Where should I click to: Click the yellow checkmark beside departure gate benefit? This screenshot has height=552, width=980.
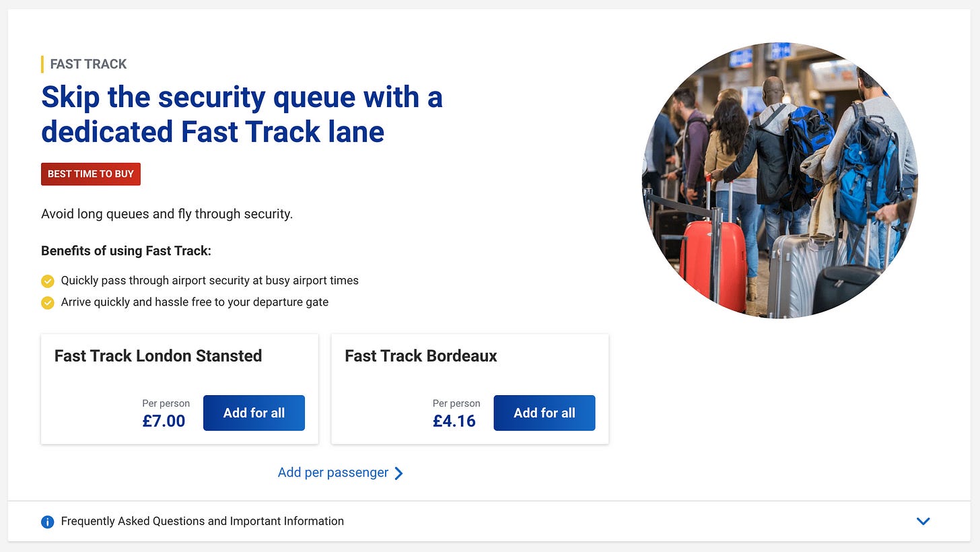[48, 302]
